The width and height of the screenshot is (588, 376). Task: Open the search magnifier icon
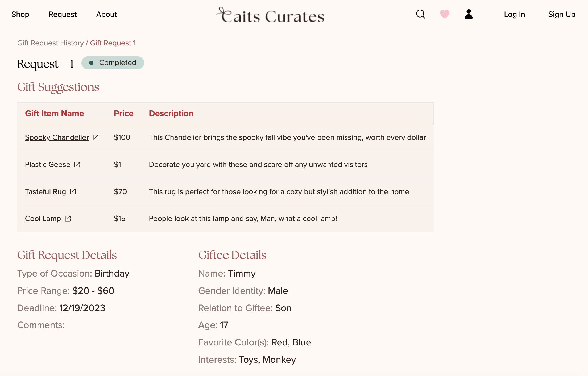(421, 14)
